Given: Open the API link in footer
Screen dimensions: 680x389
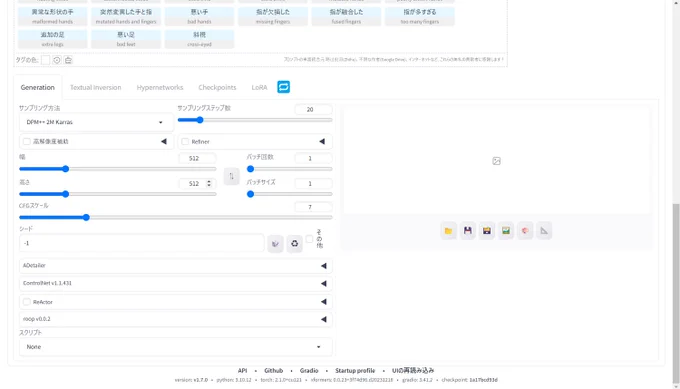Looking at the screenshot, I should click(x=242, y=371).
